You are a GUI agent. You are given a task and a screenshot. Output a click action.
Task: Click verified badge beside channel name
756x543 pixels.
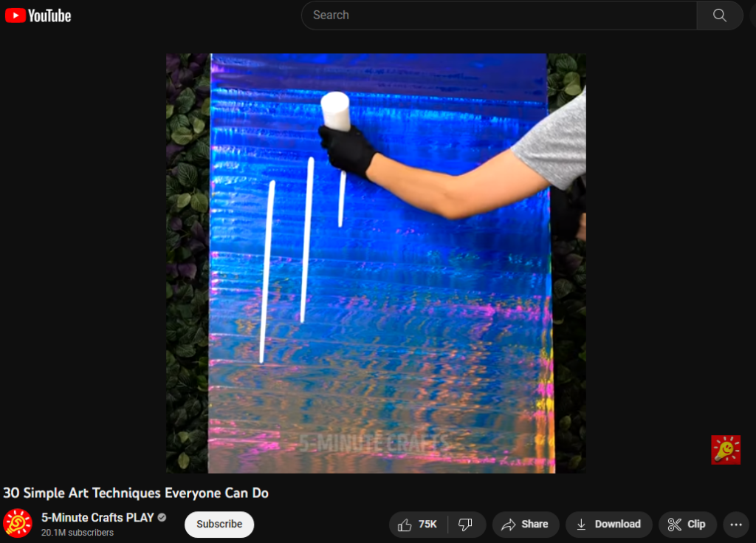point(162,517)
